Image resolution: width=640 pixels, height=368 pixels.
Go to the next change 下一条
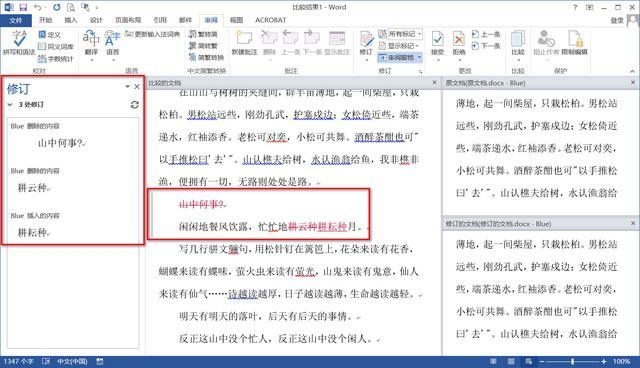coord(486,46)
